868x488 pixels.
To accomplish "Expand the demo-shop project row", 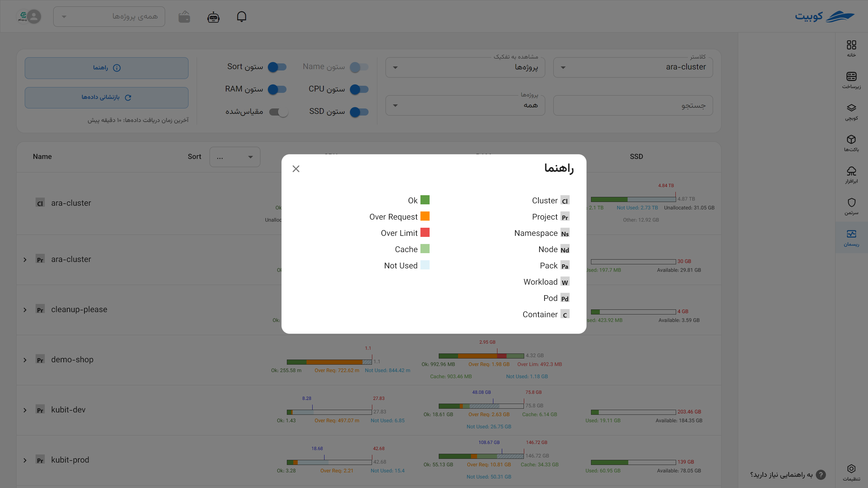I will coord(25,360).
